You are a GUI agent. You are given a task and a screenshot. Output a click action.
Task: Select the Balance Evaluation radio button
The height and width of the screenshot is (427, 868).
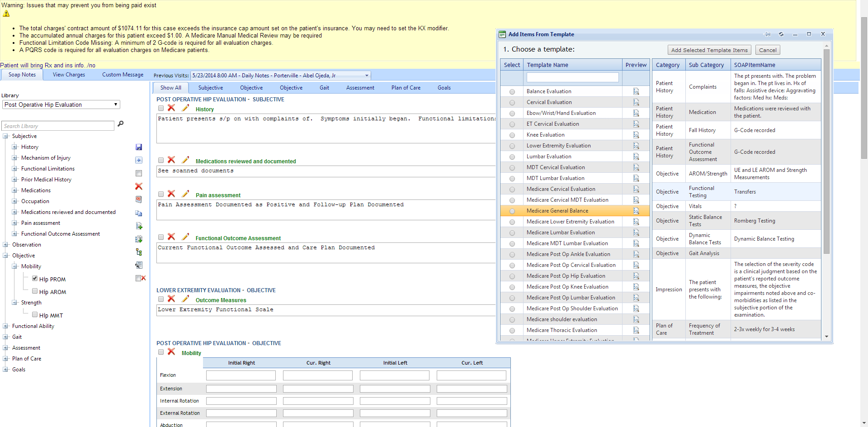point(512,92)
